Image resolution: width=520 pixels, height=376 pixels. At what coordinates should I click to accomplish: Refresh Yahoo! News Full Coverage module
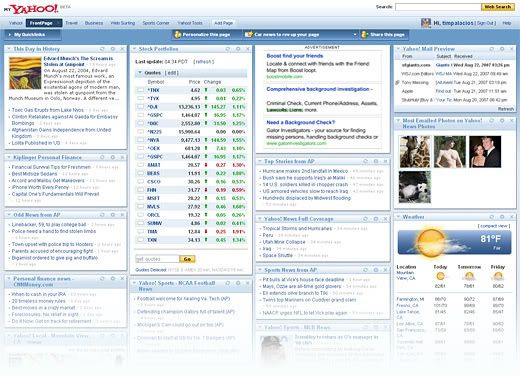pos(365,219)
